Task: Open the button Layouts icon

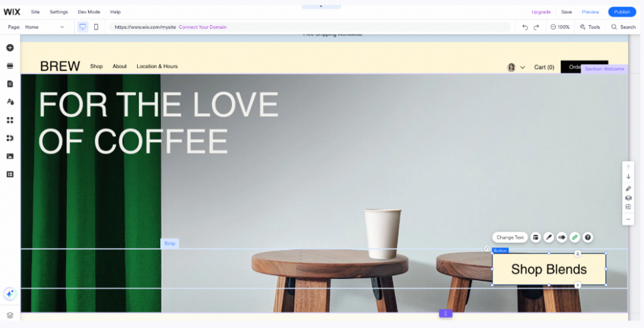Action: pyautogui.click(x=536, y=237)
